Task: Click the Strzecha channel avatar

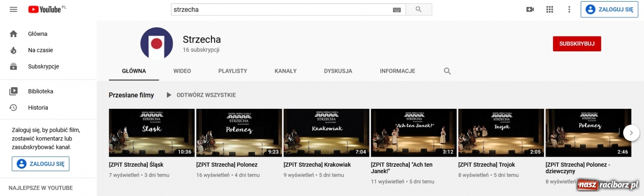Action: pyautogui.click(x=157, y=43)
